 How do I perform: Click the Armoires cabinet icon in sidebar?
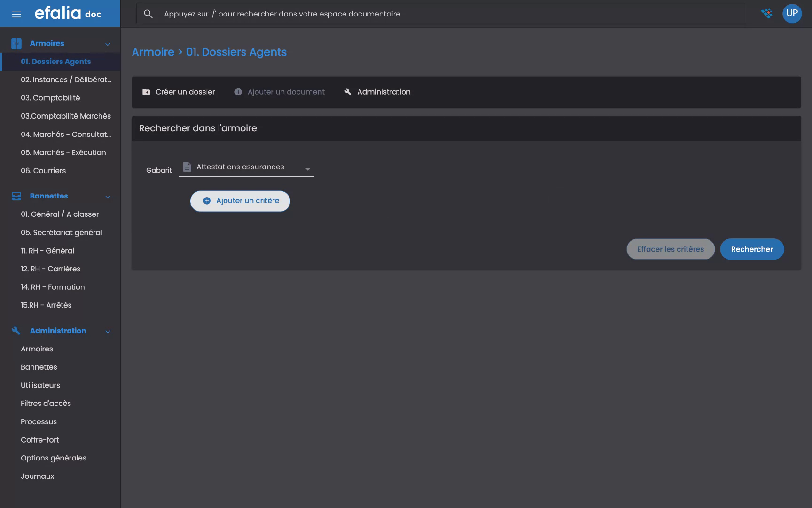coord(16,43)
